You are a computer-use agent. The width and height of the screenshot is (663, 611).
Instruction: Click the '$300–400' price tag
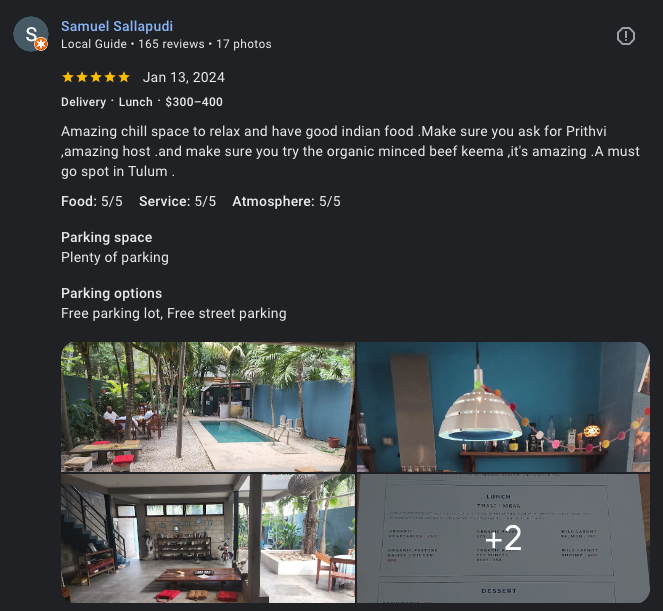pos(194,102)
